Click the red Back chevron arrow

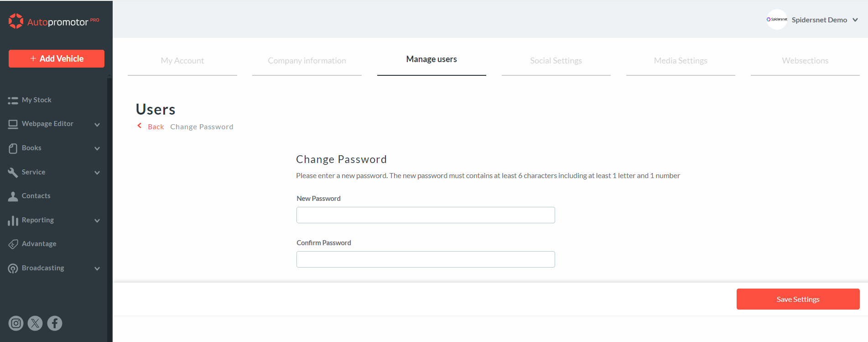click(x=140, y=126)
